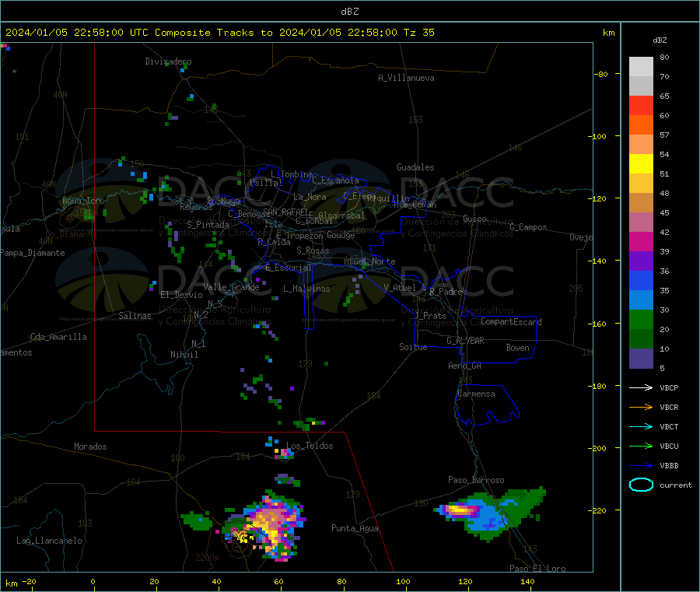Pick the light gray 80–70 dBZ swatch

coord(641,67)
